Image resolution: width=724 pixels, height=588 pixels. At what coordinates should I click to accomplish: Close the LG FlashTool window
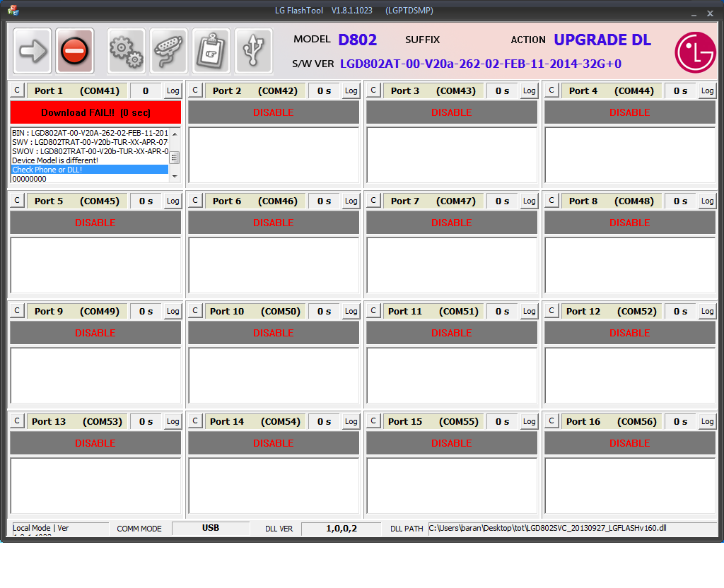coord(710,13)
